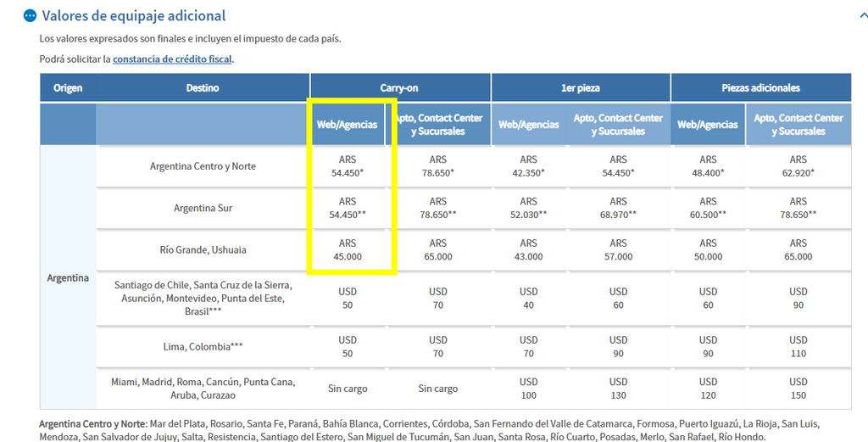Click ARS 42.350* value
The width and height of the screenshot is (868, 442).
(529, 166)
